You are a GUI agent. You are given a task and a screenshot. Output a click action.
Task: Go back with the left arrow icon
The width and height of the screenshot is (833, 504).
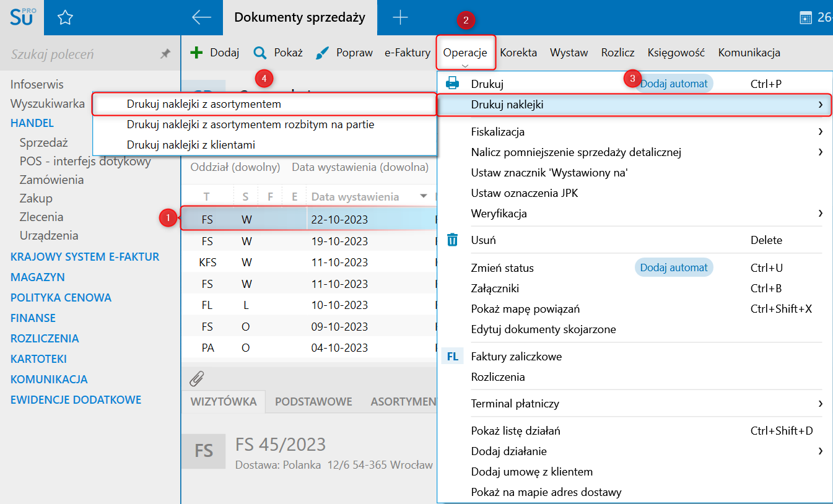pyautogui.click(x=202, y=17)
